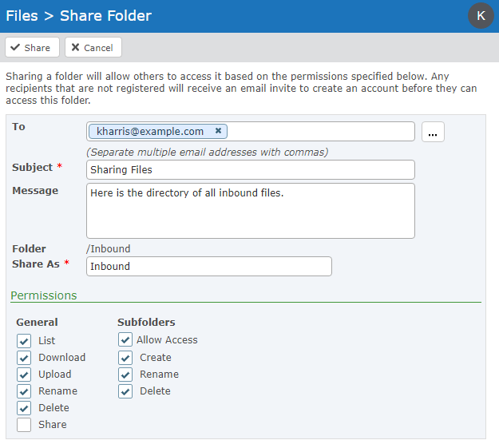This screenshot has width=499, height=448.
Task: Click the General column heading
Action: click(x=37, y=323)
